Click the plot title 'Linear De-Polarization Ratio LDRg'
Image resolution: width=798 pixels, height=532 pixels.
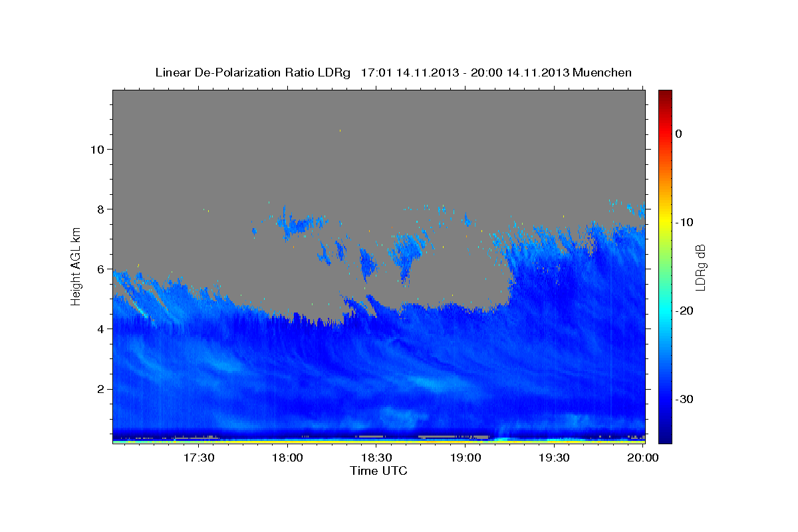point(252,72)
